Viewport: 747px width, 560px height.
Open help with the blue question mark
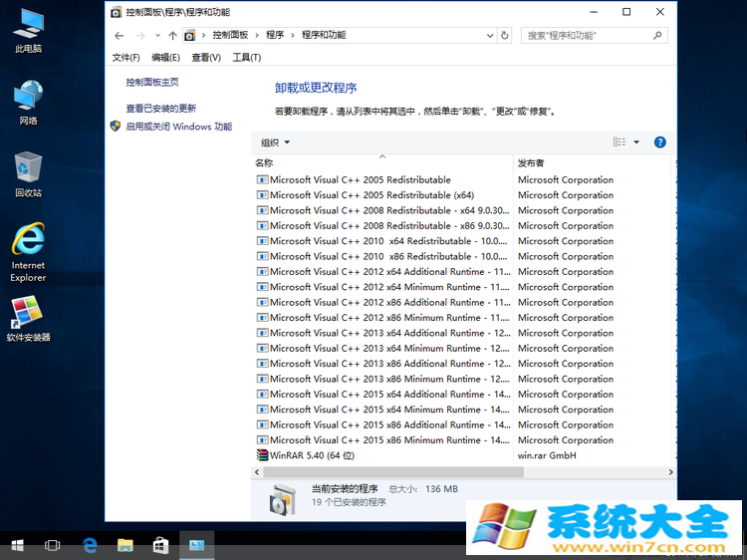point(659,142)
